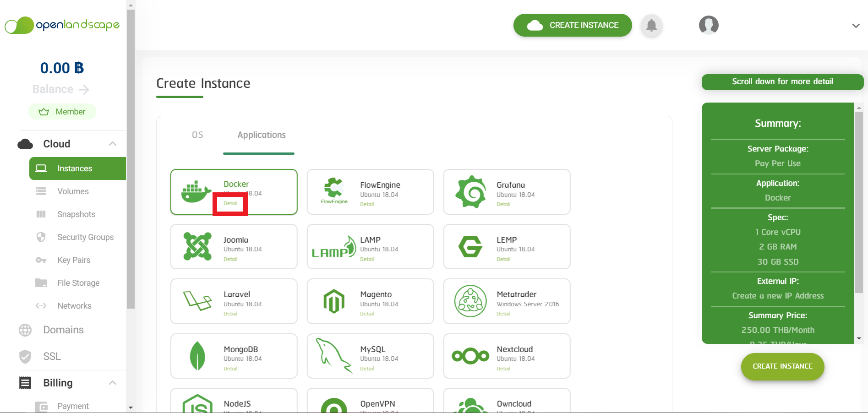Click the Scroll down for more detail banner

[x=782, y=82]
